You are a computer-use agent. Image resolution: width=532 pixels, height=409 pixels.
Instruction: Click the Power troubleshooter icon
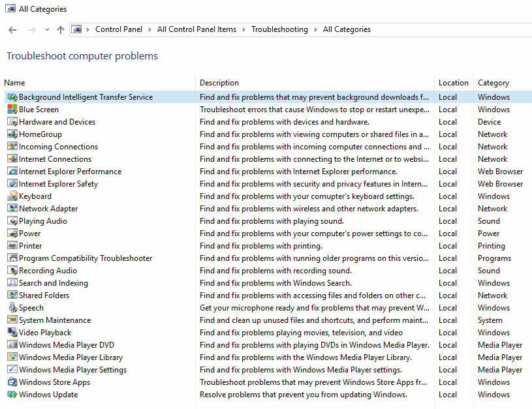point(12,234)
